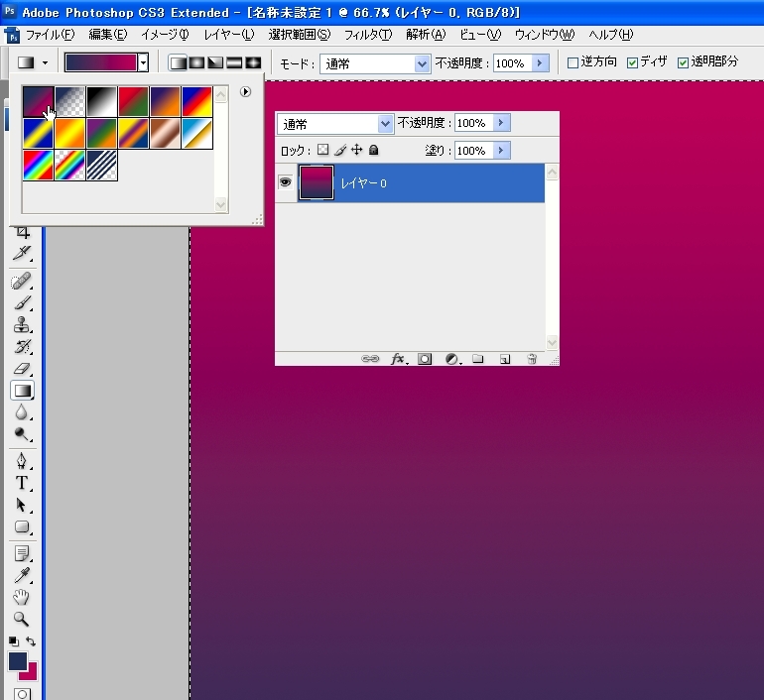Screen dimensions: 764x700
Task: Open gradient picker flyout menu arrow
Action: (245, 92)
